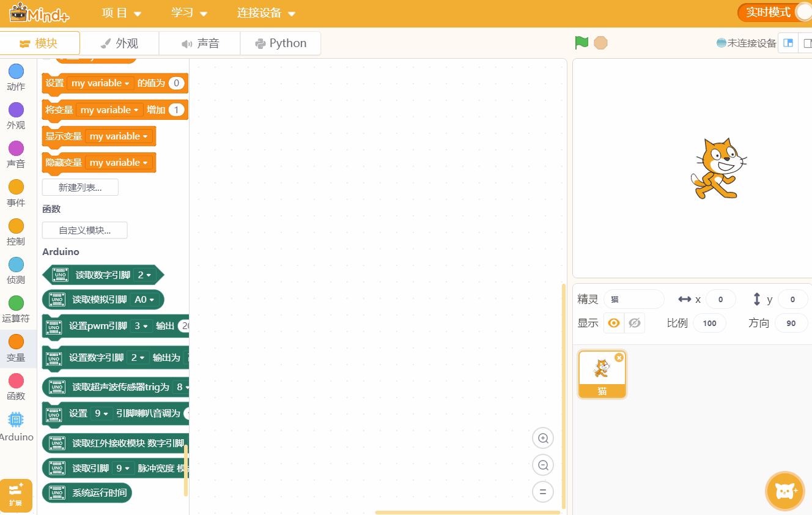Viewport: 812px width, 515px height.
Task: Open pin 3 dropdown in 设置pwm引脚 block
Action: click(141, 326)
